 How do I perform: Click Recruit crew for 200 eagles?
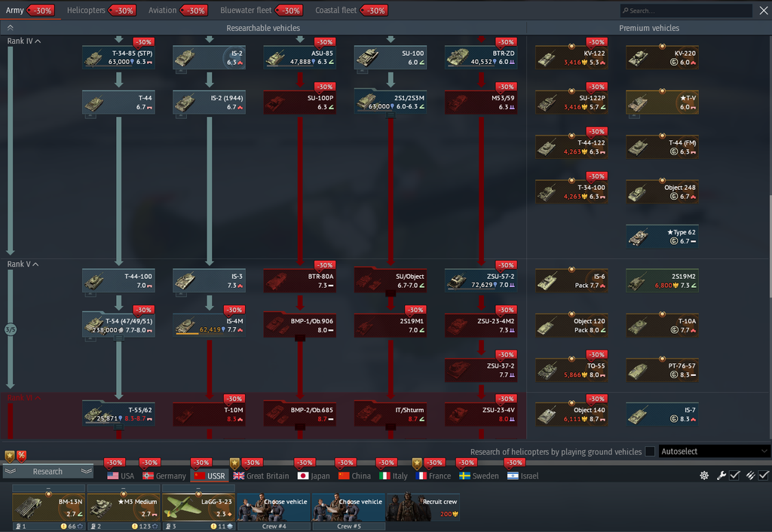click(x=424, y=507)
